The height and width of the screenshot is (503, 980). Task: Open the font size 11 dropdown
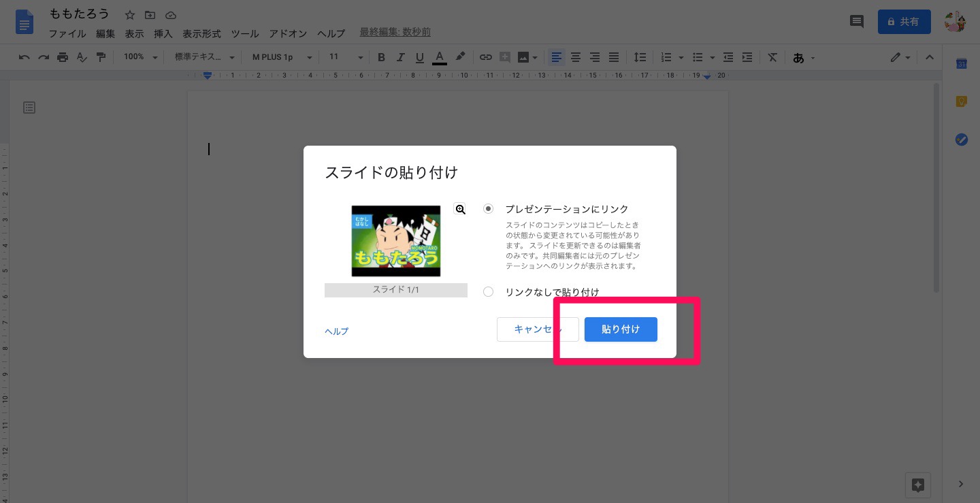click(x=346, y=57)
